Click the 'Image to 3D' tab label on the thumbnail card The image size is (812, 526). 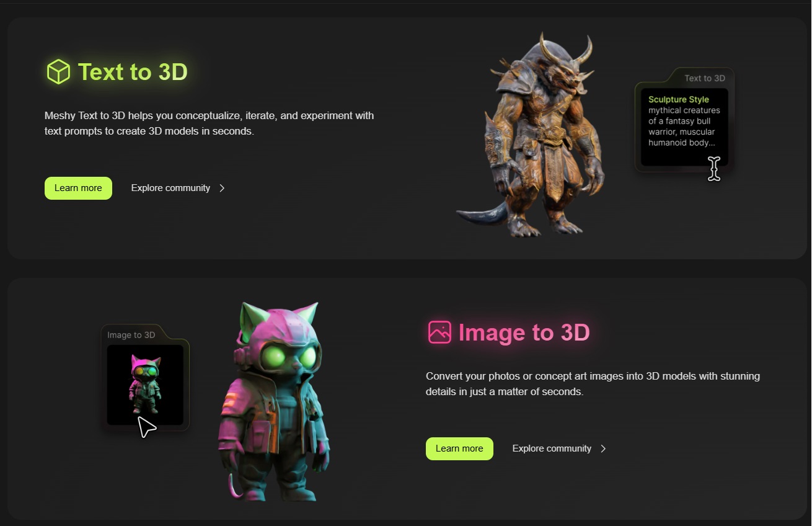[x=131, y=335]
